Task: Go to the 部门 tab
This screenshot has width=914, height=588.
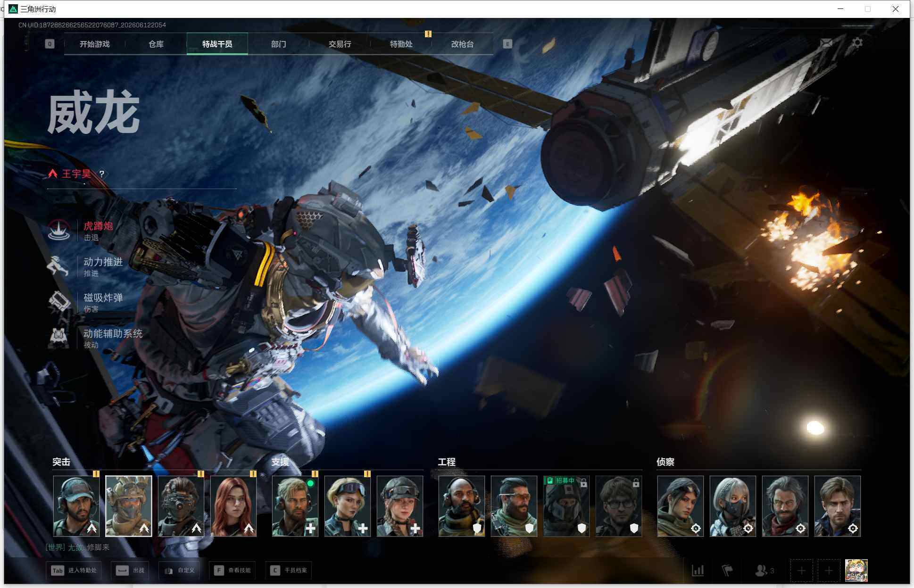Action: 278,44
